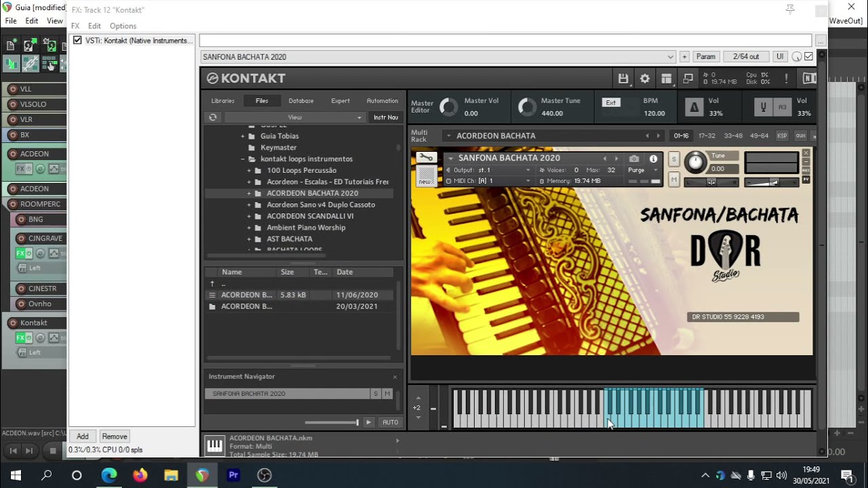Viewport: 868px width, 488px height.
Task: Adjust the Master Vol knob
Action: (449, 107)
